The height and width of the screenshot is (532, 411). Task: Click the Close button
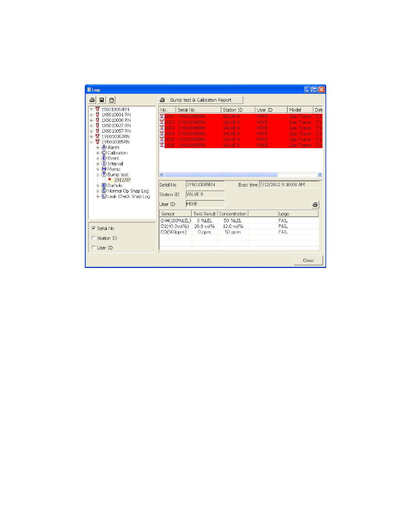308,260
